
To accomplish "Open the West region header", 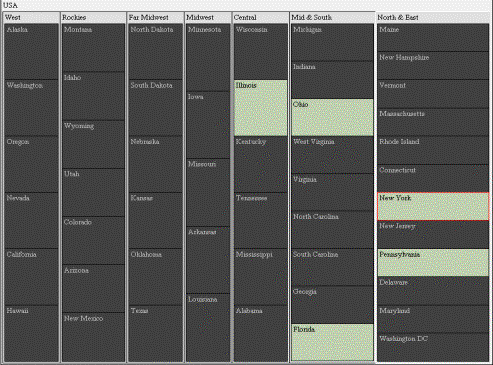I will pyautogui.click(x=31, y=17).
